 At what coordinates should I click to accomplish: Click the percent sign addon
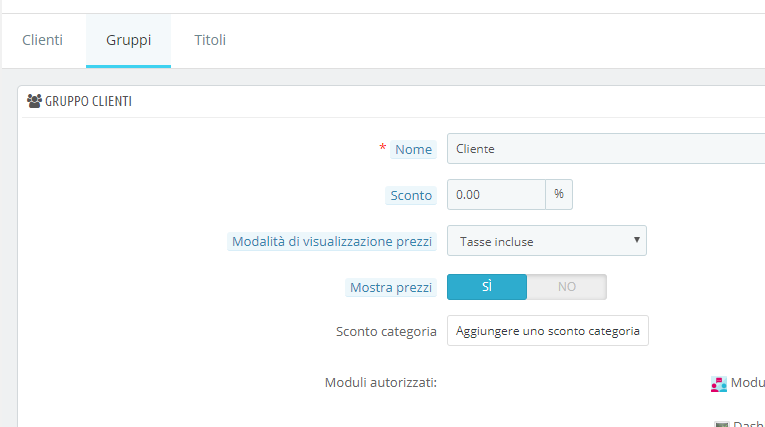(x=559, y=195)
